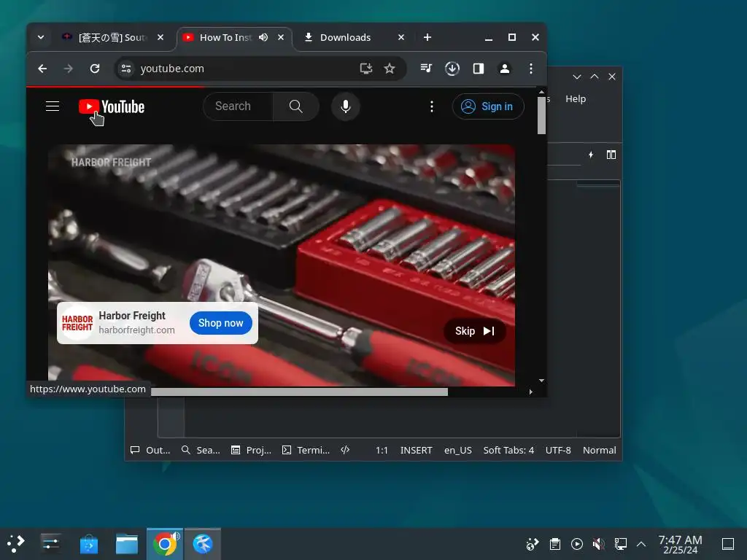Change UTF-8 encoding selector
747x560 pixels.
pyautogui.click(x=558, y=450)
